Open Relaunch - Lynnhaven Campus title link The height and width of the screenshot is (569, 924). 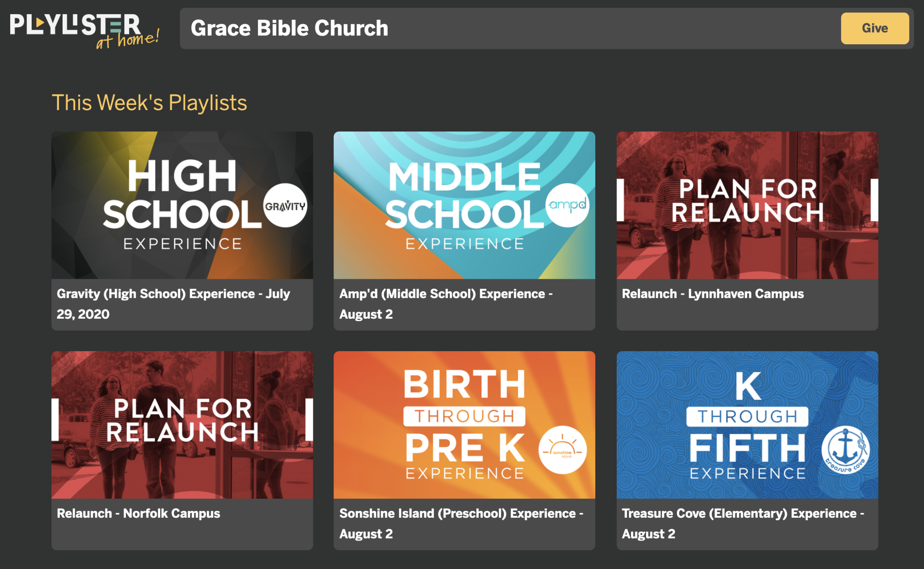point(713,293)
